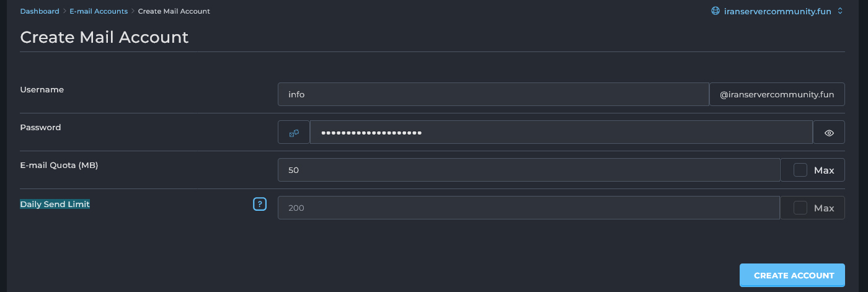
Task: Click the Create Mail Account page heading
Action: pos(104,37)
